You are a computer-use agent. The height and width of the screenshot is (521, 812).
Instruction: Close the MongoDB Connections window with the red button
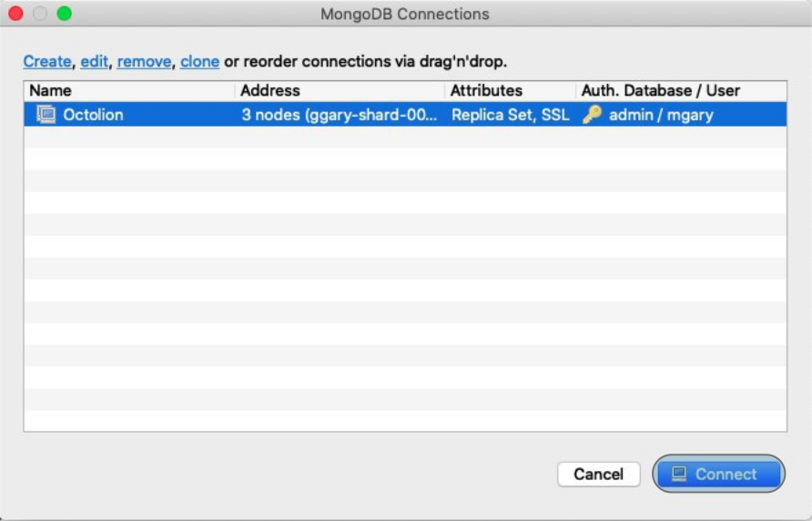click(x=16, y=14)
